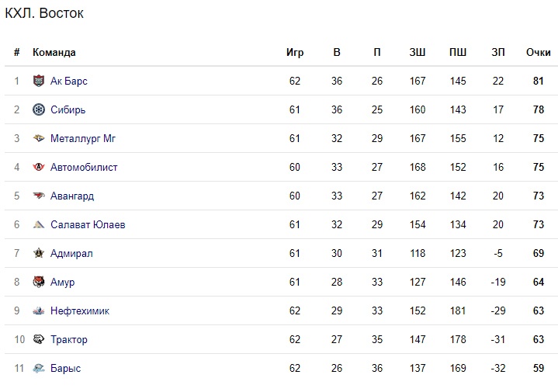The height and width of the screenshot is (392, 558).
Task: Follow the Металлург Мг team link
Action: click(x=82, y=138)
